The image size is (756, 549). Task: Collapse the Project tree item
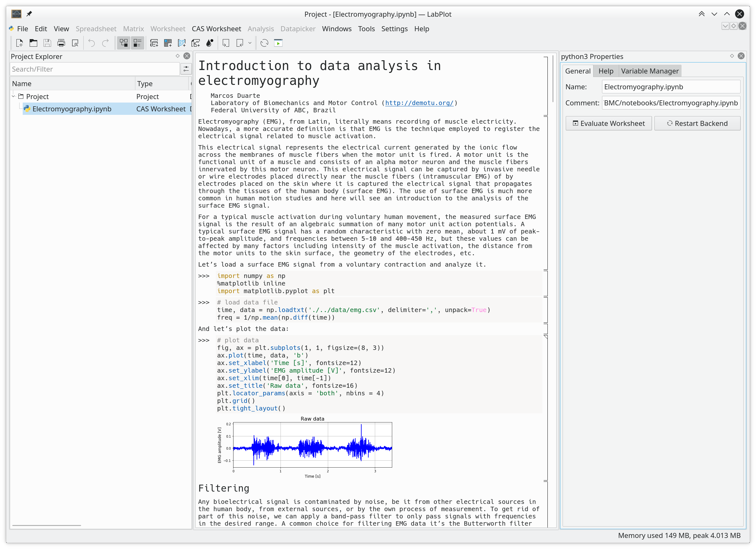pyautogui.click(x=13, y=96)
